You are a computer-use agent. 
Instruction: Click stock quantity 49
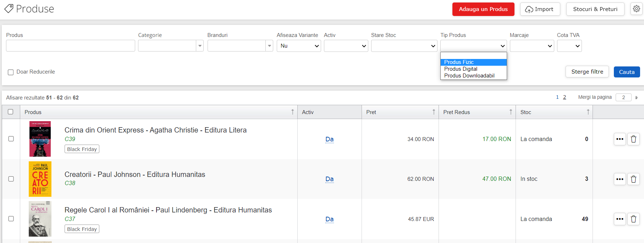585,219
